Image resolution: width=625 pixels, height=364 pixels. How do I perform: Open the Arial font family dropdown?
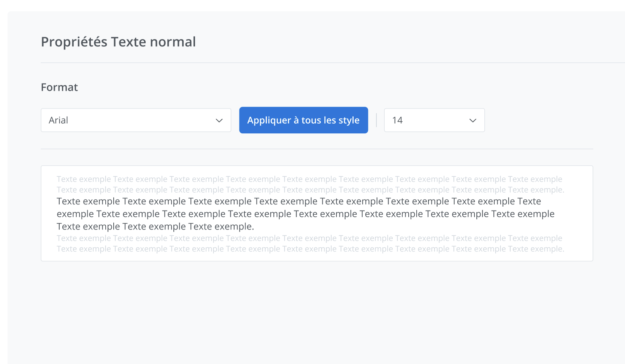136,120
